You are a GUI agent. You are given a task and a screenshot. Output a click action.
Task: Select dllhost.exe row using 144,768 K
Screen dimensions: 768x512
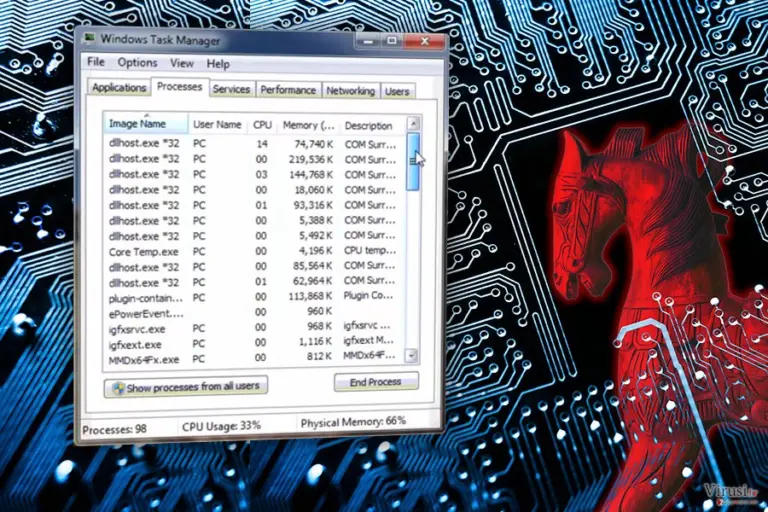253,174
